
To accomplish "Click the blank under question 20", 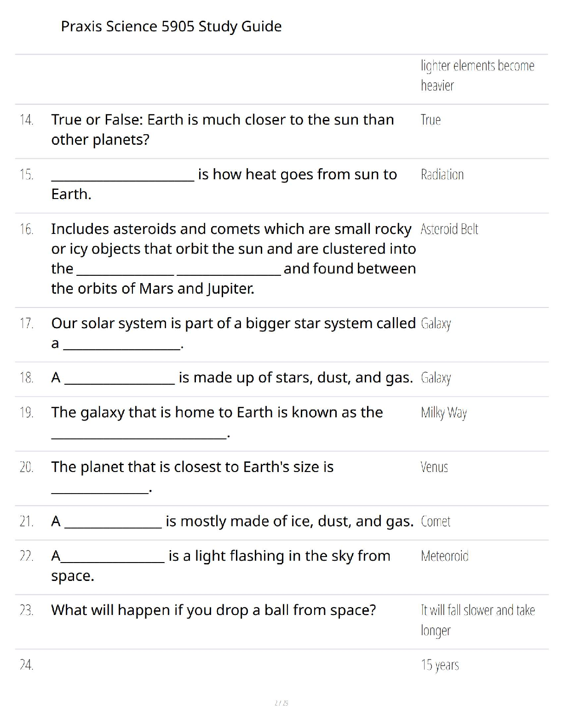I will 100,489.
